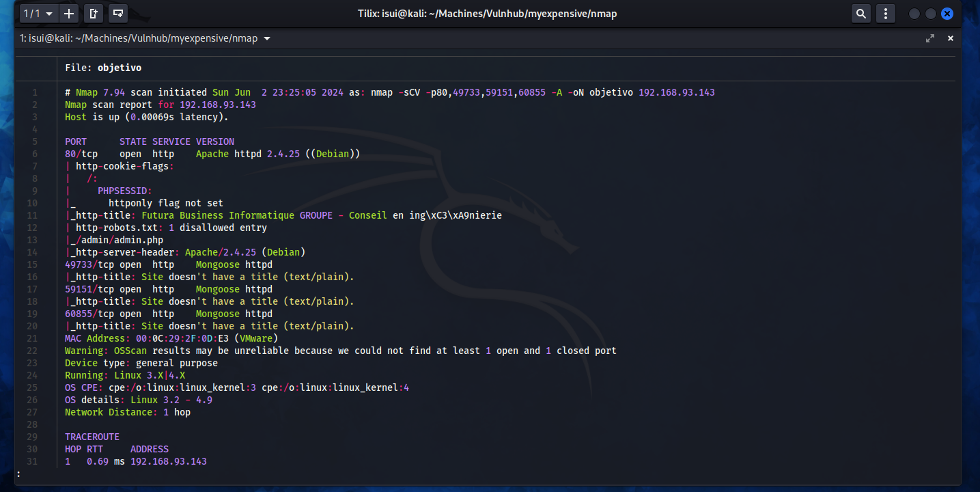The width and height of the screenshot is (980, 492).
Task: Add a new Tilix session
Action: [69, 14]
